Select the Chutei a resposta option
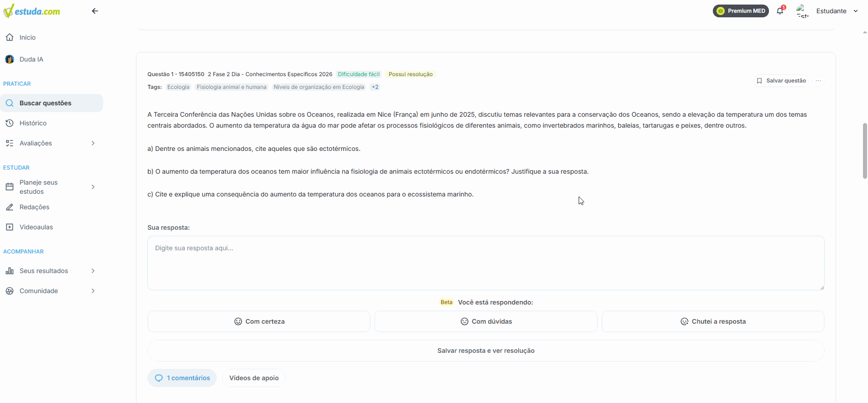The height and width of the screenshot is (403, 868). [713, 321]
